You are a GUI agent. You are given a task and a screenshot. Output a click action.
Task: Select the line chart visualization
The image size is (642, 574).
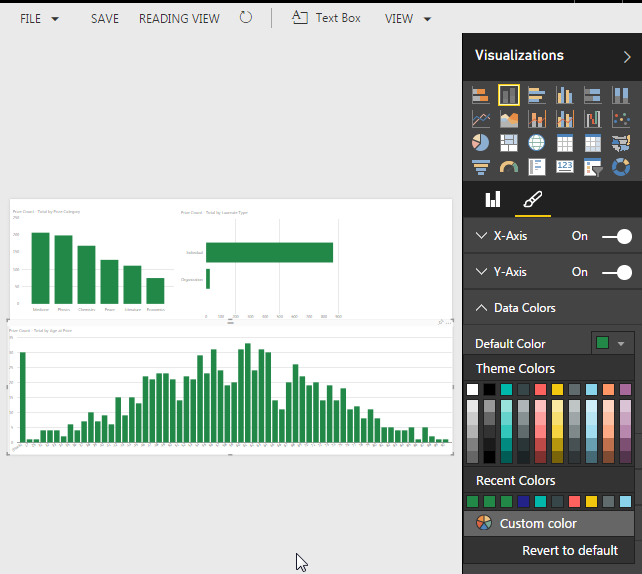point(481,119)
